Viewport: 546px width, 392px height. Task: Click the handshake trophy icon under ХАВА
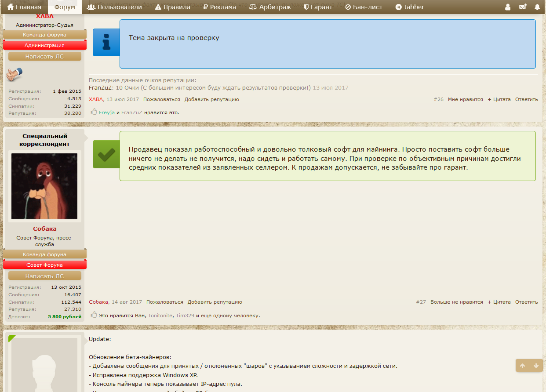click(15, 74)
